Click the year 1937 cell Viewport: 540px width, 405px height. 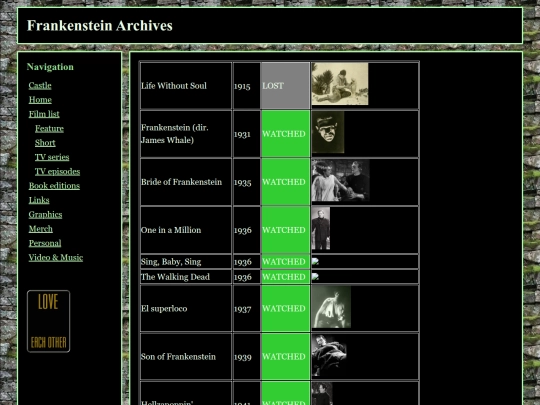pyautogui.click(x=247, y=309)
